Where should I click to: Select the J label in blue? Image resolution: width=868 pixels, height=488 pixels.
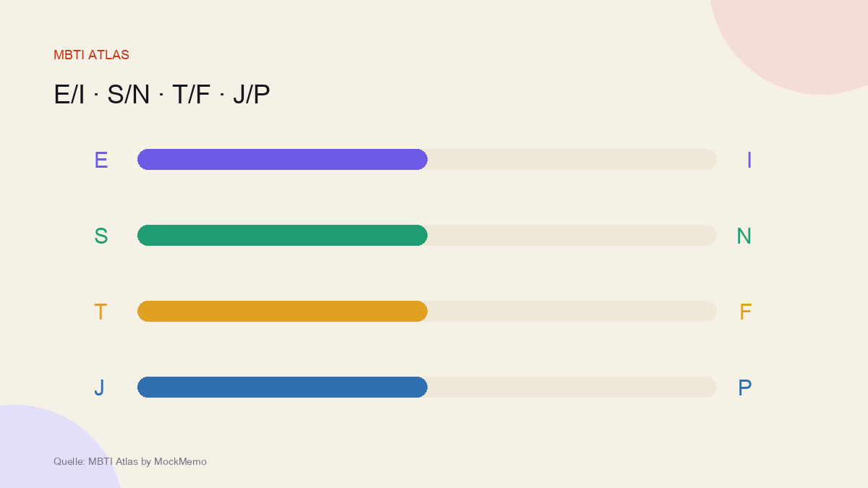coord(99,388)
